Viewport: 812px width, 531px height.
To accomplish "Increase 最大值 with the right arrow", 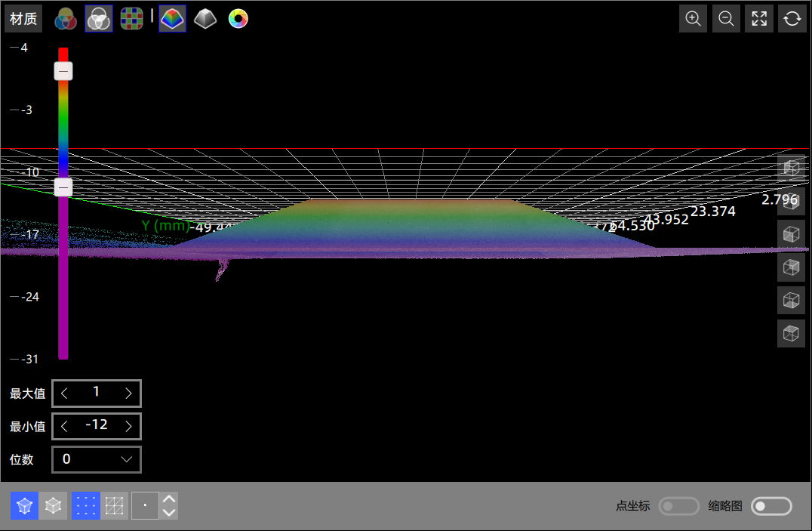I will [128, 394].
